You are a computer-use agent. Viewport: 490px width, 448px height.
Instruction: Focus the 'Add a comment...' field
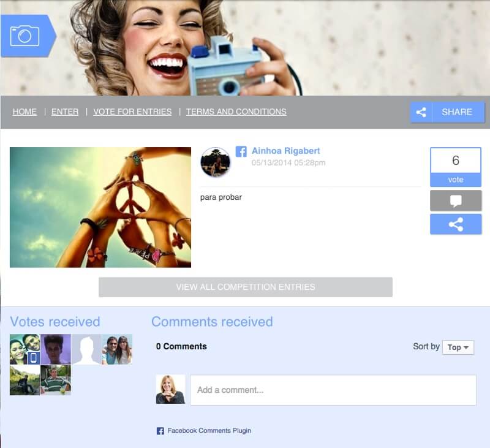(x=333, y=390)
